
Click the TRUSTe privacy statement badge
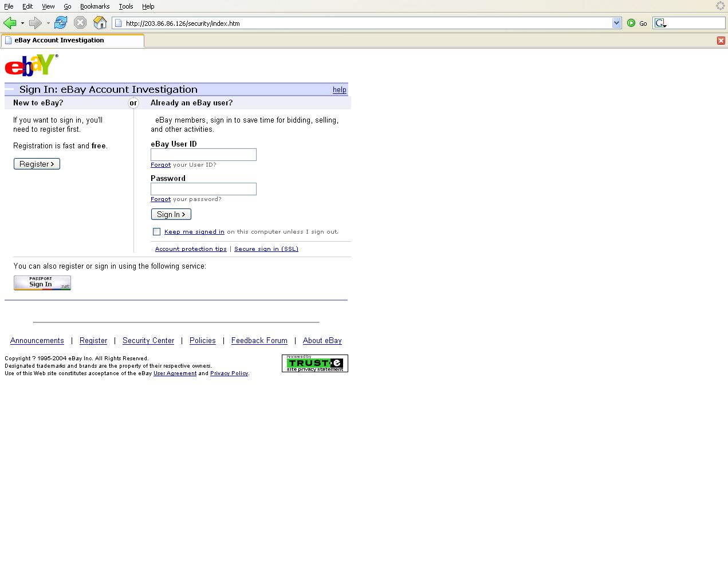pos(315,364)
